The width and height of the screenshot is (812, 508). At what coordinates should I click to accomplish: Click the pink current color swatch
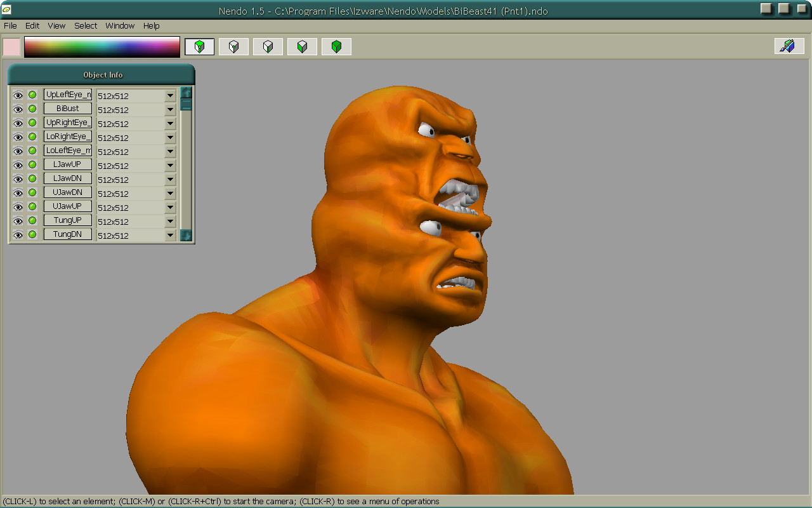coord(11,47)
